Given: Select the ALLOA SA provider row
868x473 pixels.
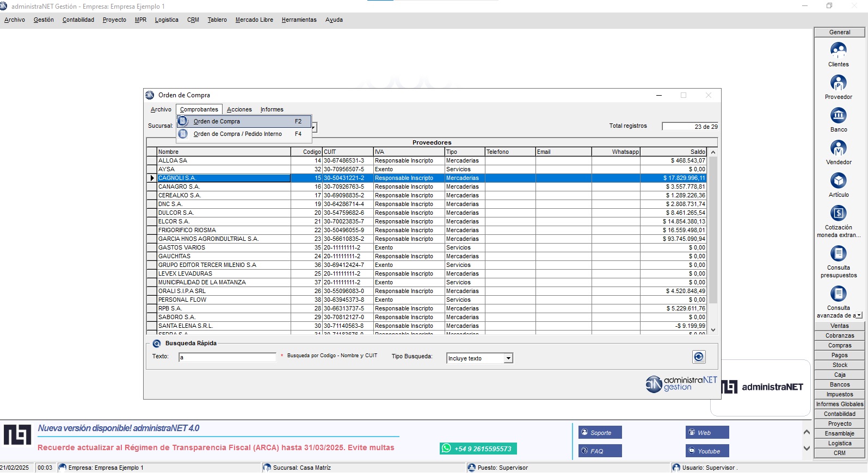Looking at the screenshot, I should (x=427, y=160).
